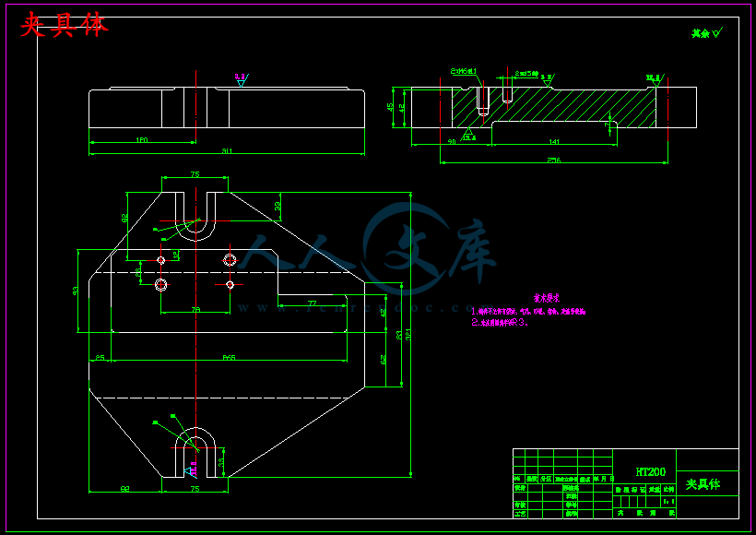Click the 12.5 roughness symbol below section view
This screenshot has width=756, height=535.
pyautogui.click(x=468, y=135)
